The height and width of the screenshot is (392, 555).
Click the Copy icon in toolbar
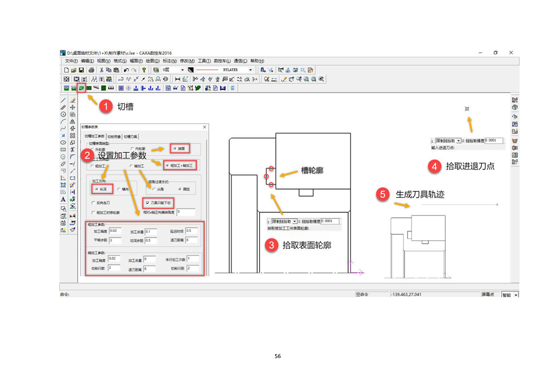click(x=109, y=70)
